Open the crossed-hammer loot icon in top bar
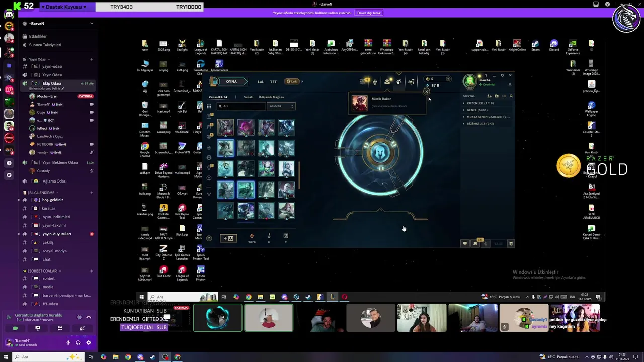Screen dimensions: 644x362 tap(399, 82)
